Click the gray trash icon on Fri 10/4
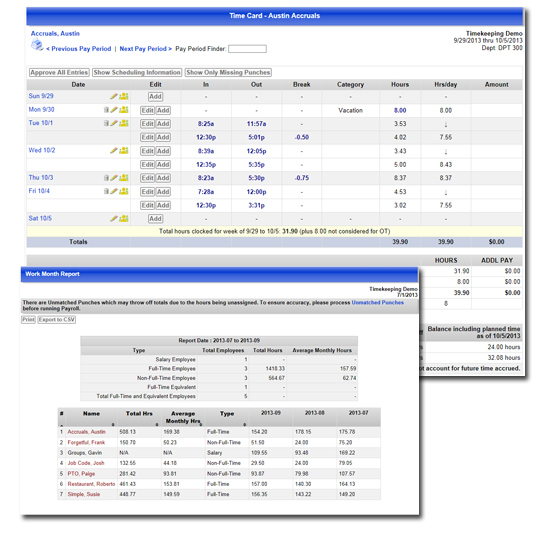Screen dimensions: 550x550 coord(106,191)
